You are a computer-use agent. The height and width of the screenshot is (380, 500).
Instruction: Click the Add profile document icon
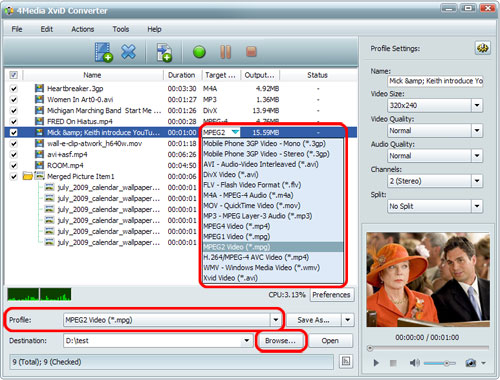pyautogui.click(x=164, y=52)
